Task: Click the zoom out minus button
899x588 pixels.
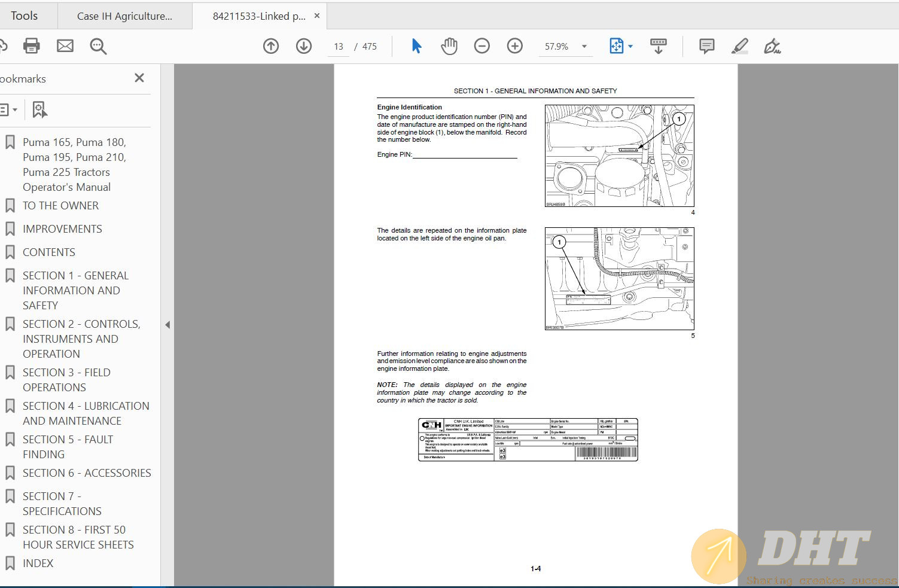Action: (x=482, y=46)
